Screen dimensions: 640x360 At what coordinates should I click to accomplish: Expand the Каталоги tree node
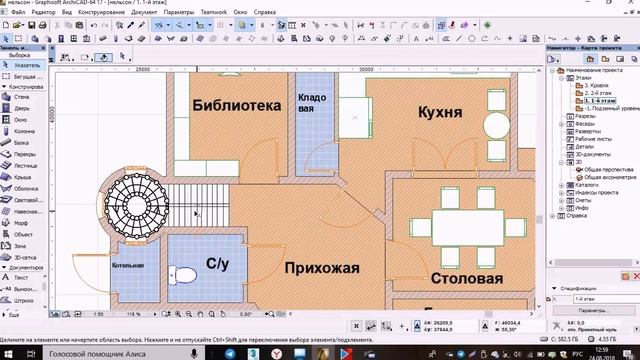tap(562, 185)
